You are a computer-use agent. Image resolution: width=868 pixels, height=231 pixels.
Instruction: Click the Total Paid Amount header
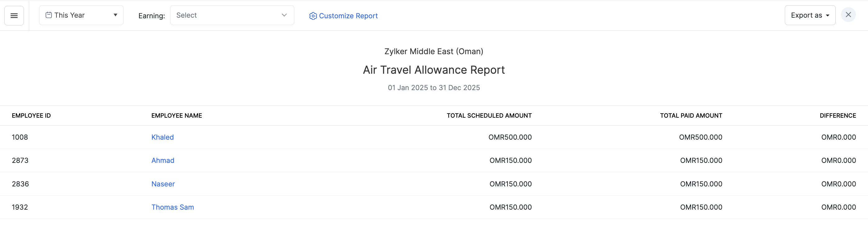point(691,116)
